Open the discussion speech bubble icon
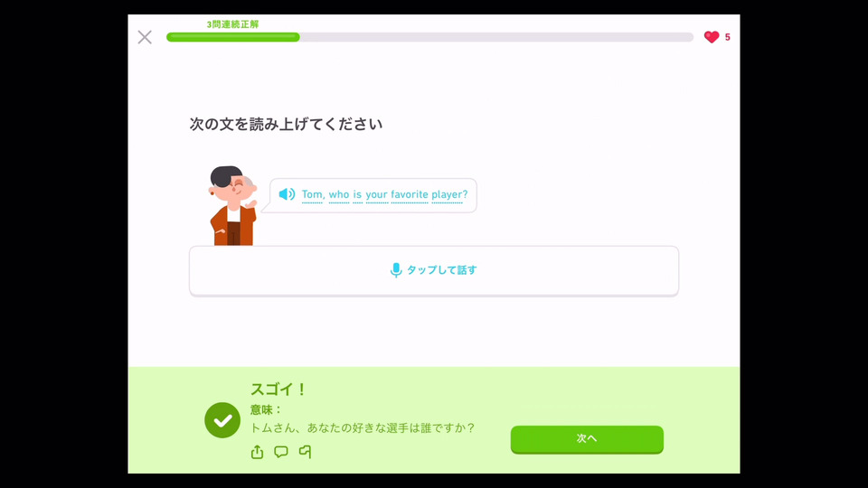This screenshot has height=488, width=868. [281, 452]
